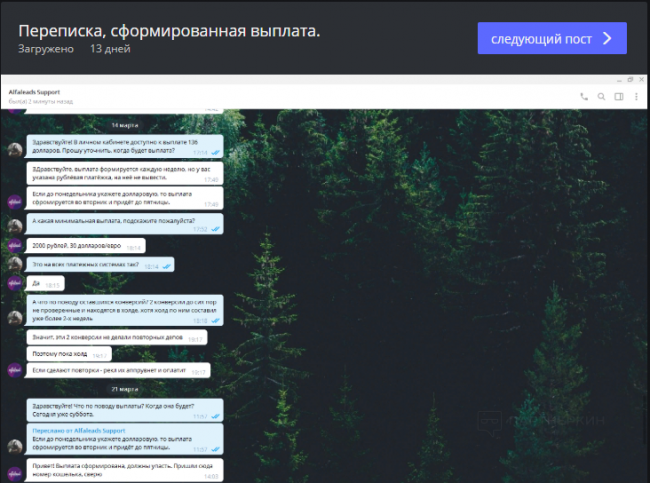Toggle the chat side panel icon

click(x=619, y=96)
